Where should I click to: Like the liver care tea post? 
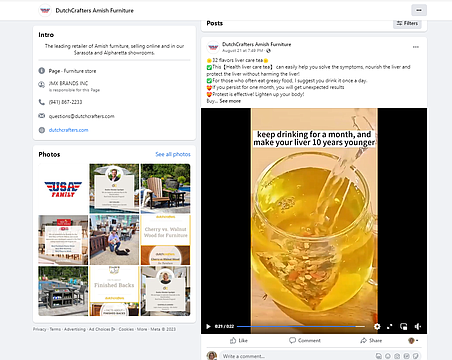(x=239, y=340)
